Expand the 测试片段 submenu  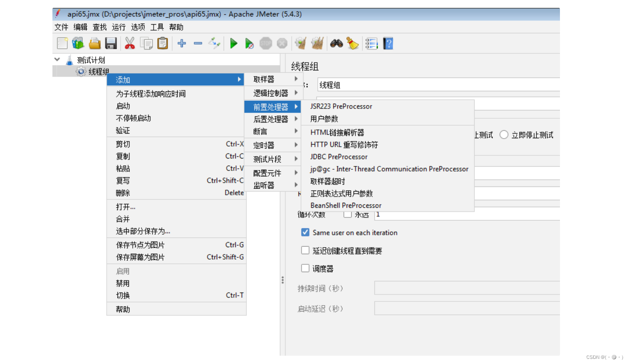[274, 159]
